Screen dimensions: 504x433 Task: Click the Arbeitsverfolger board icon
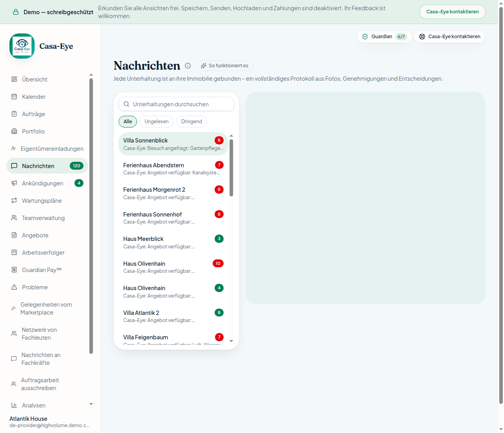point(14,252)
